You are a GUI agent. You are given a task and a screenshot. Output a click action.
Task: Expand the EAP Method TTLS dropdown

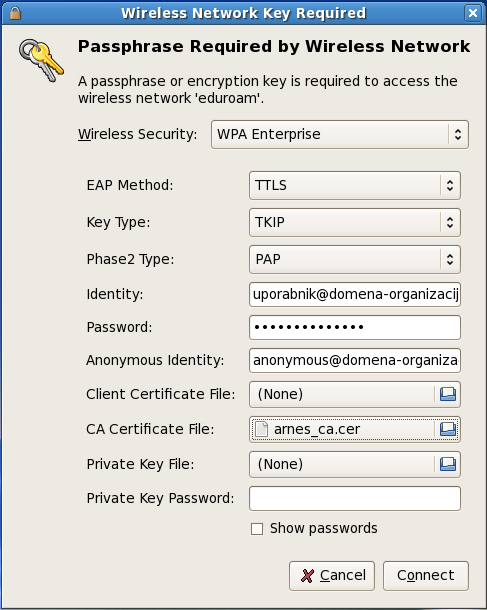[x=355, y=185]
